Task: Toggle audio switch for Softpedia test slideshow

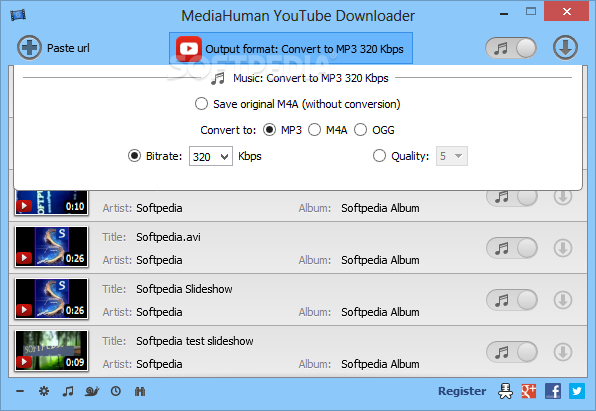Action: click(512, 352)
